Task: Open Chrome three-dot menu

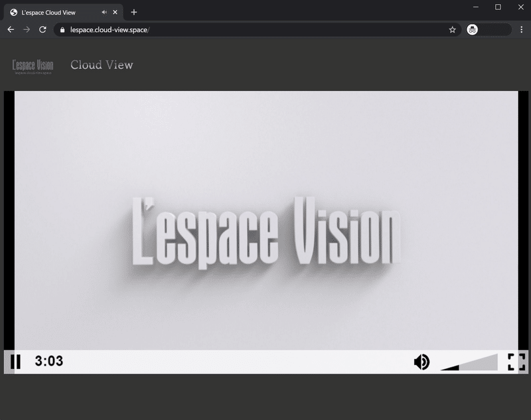Action: (x=522, y=30)
